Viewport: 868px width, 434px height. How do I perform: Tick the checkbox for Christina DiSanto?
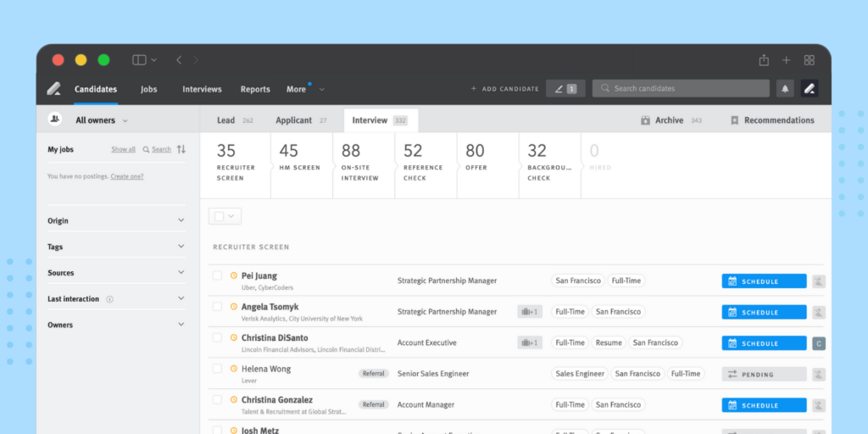point(218,337)
